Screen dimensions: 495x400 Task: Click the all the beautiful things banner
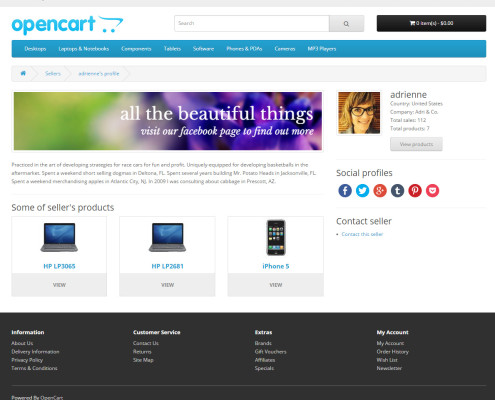(168, 121)
